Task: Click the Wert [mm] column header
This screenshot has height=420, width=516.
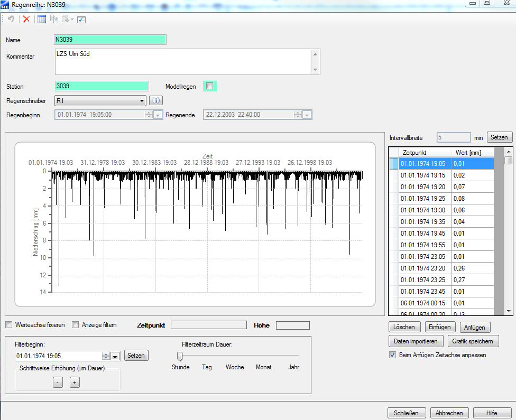Action: coord(468,152)
